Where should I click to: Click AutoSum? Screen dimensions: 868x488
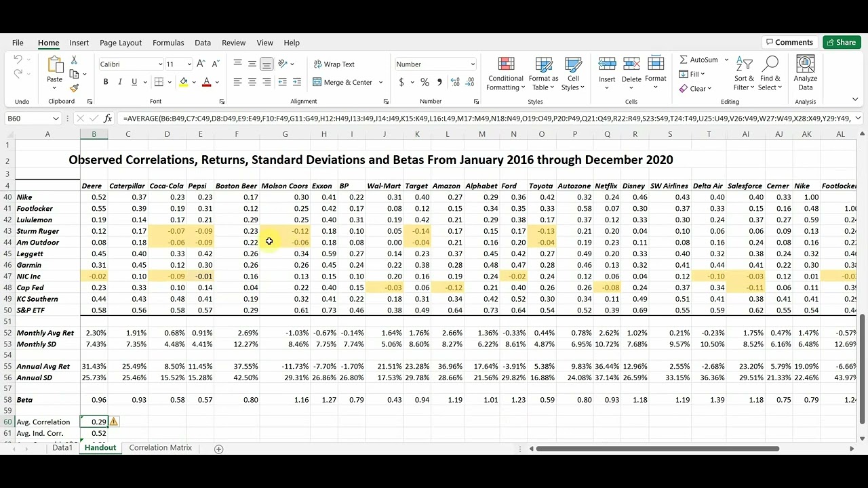click(699, 60)
